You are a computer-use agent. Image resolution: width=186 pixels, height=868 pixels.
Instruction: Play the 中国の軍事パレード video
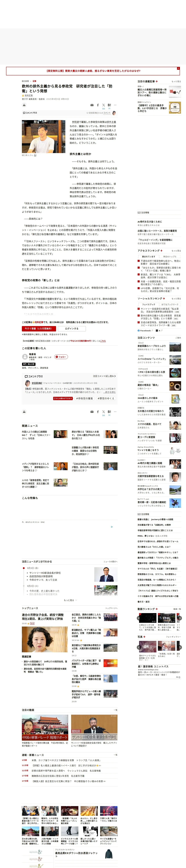pos(45,728)
